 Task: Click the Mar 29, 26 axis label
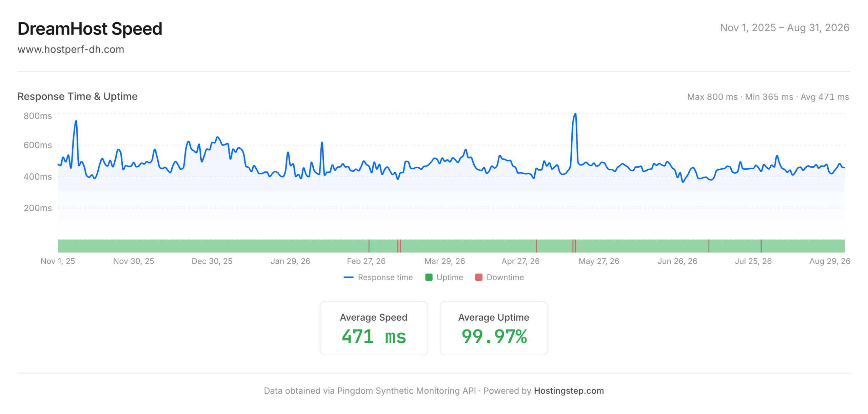point(445,261)
